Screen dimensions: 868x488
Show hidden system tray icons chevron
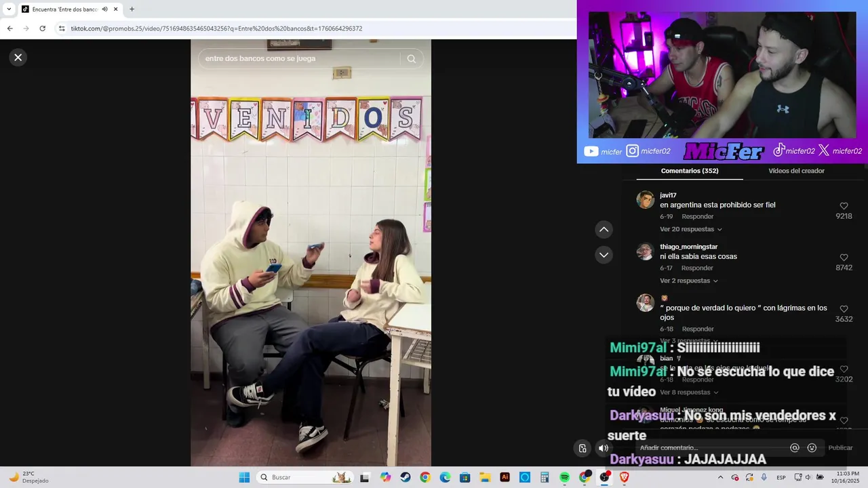(x=722, y=477)
